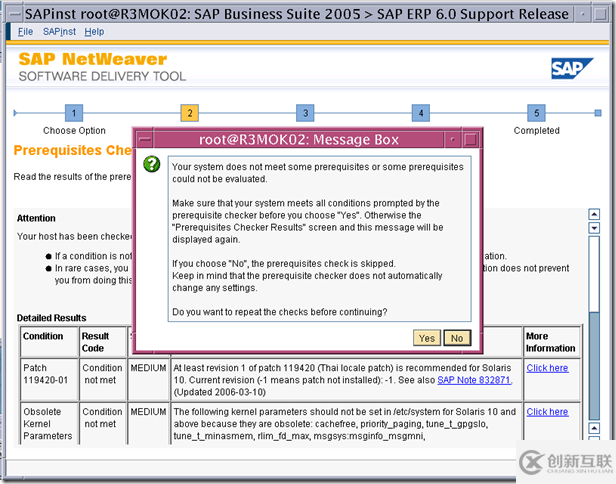This screenshot has width=616, height=484.
Task: Click MEDIUM severity of Patch row
Action: tap(148, 368)
